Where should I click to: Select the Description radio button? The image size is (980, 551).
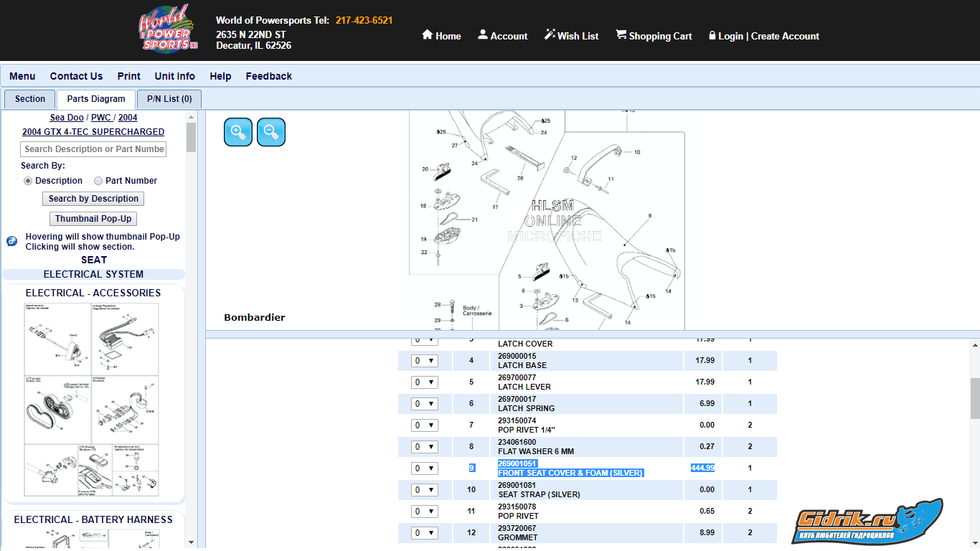pos(28,181)
